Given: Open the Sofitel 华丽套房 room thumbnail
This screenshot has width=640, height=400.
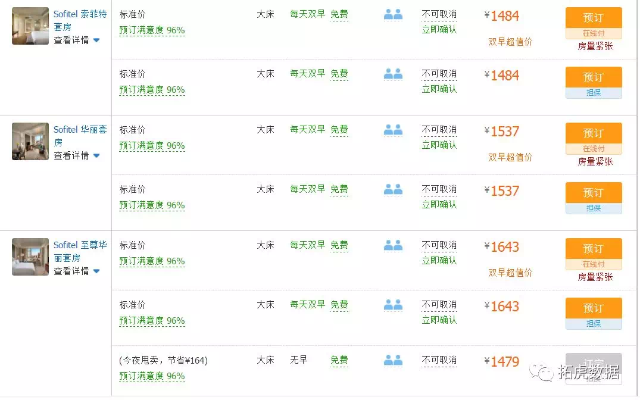Looking at the screenshot, I should pos(29,141).
